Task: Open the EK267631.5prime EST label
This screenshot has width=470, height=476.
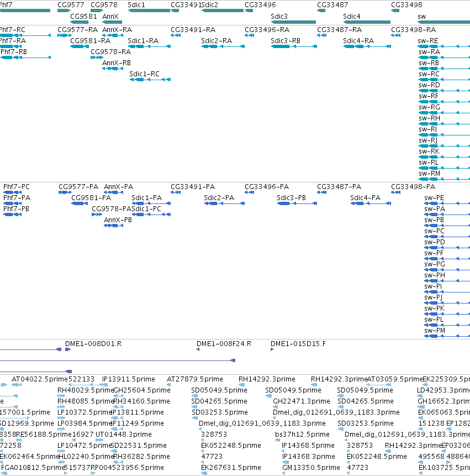Action: [x=231, y=468]
